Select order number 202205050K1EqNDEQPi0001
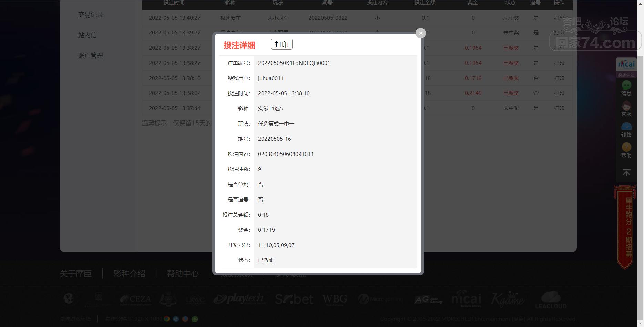 (294, 63)
